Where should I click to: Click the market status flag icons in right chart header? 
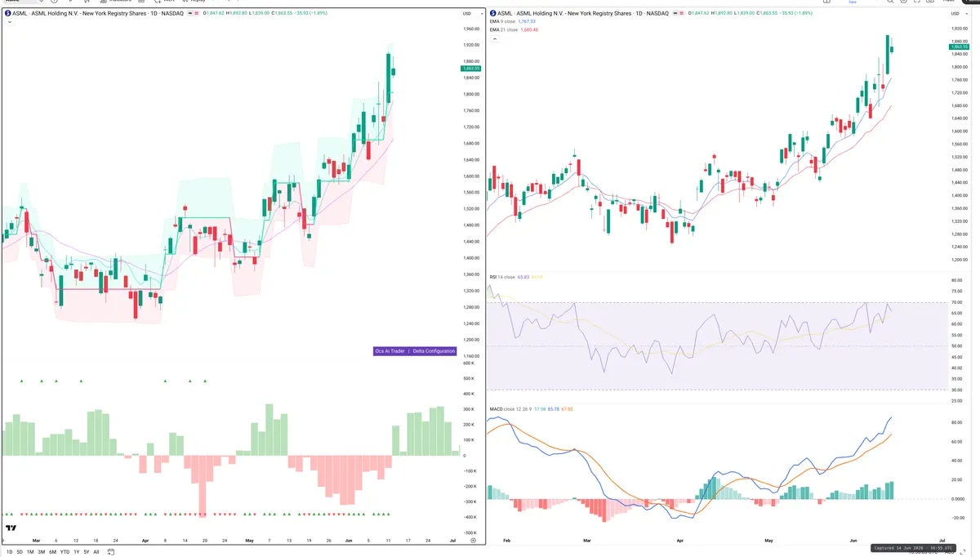click(679, 13)
